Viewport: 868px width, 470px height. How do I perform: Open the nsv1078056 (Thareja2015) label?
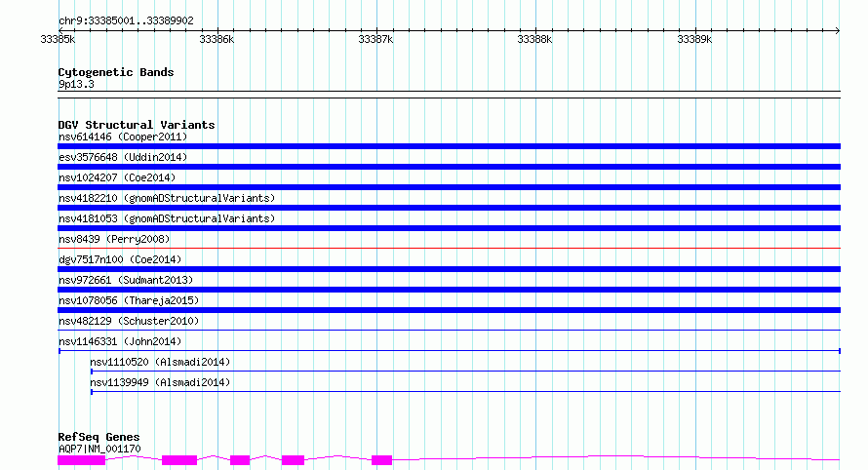pos(129,300)
